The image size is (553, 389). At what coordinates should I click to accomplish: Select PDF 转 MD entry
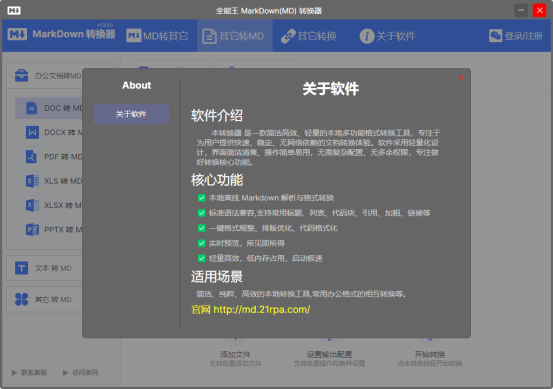pyautogui.click(x=49, y=157)
